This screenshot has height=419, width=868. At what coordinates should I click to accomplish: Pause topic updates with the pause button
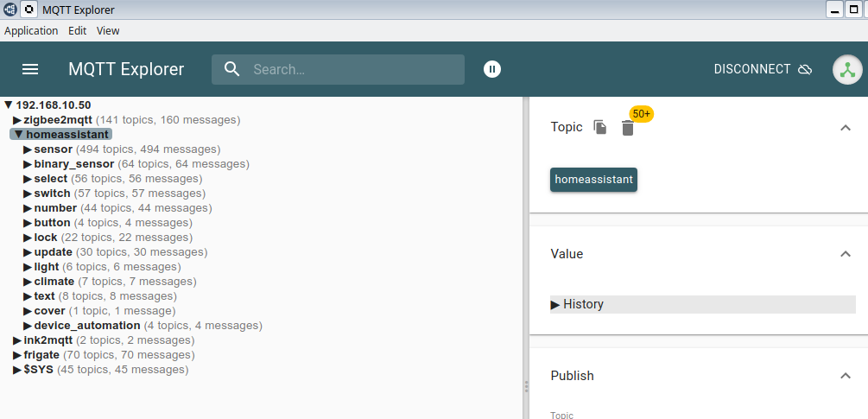[492, 69]
